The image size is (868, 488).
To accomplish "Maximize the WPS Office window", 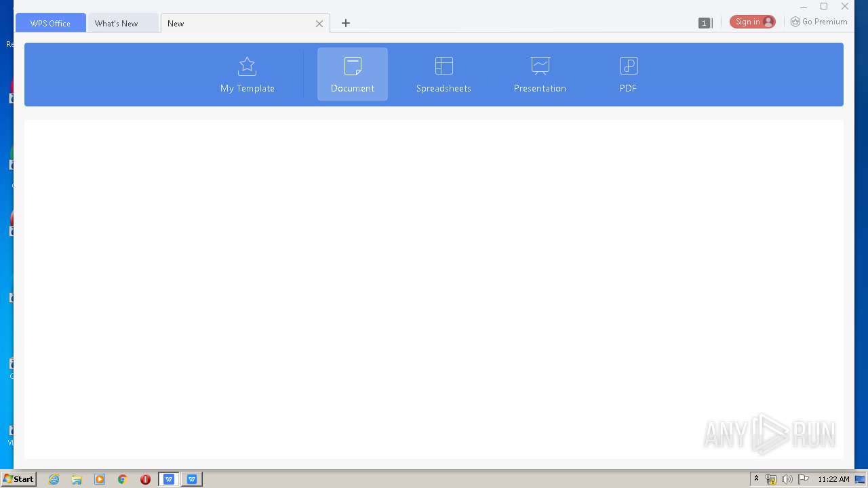I will coord(824,7).
